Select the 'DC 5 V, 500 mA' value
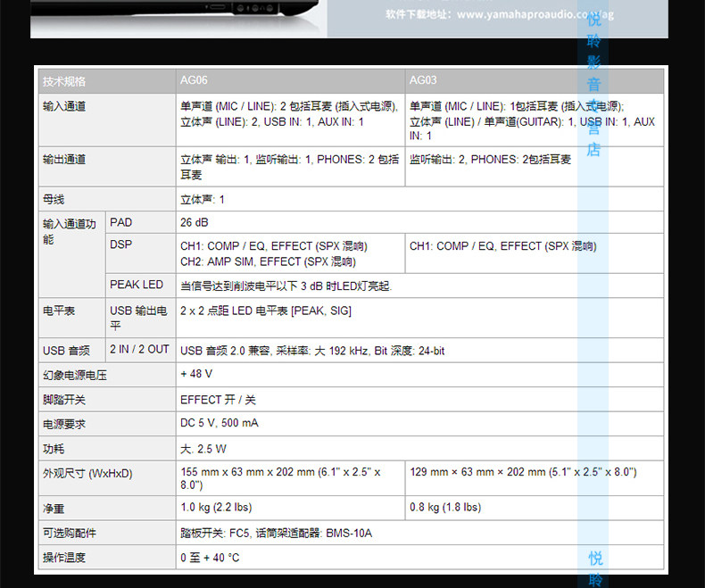Image resolution: width=705 pixels, height=588 pixels. click(x=220, y=423)
